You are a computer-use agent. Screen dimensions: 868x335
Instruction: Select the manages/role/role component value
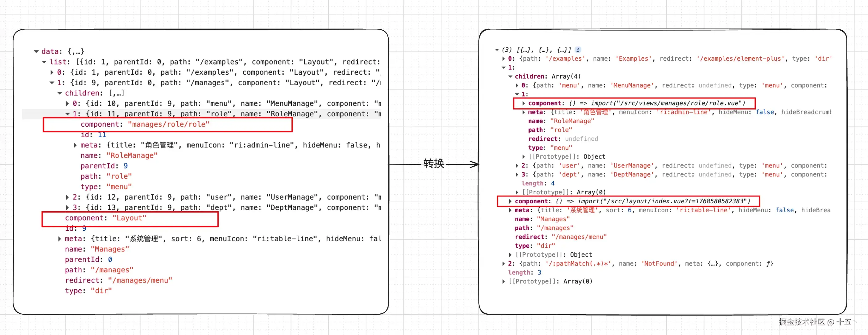[168, 124]
